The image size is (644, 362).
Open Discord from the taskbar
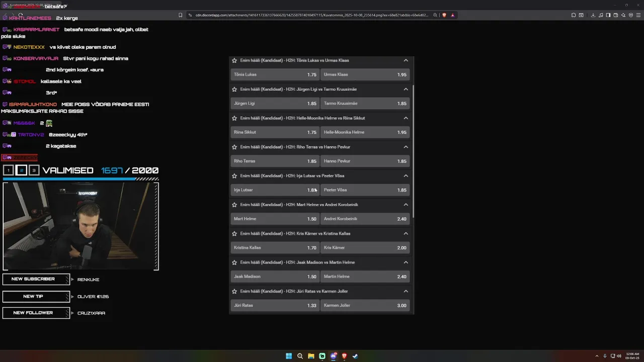pyautogui.click(x=333, y=356)
